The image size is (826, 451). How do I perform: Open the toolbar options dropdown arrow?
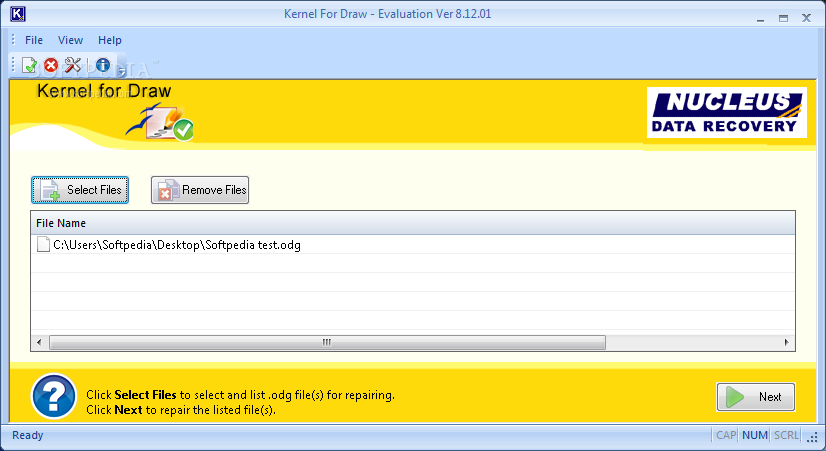tap(121, 70)
